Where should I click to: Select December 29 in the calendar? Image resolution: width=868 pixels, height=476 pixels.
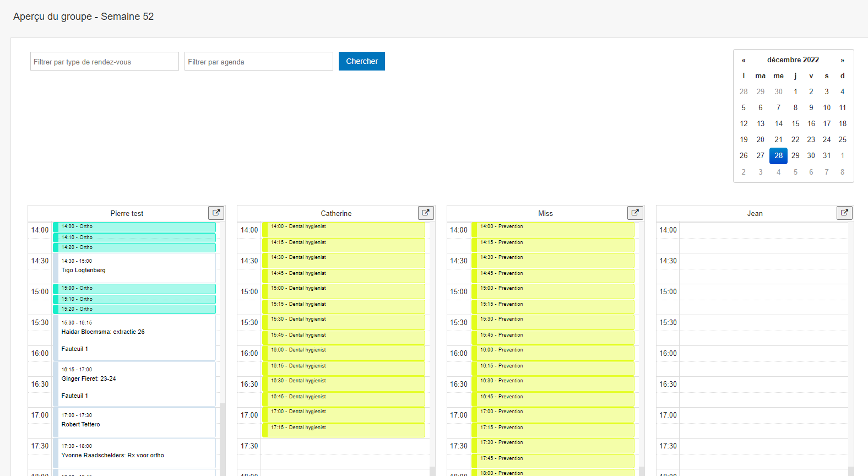(x=795, y=156)
